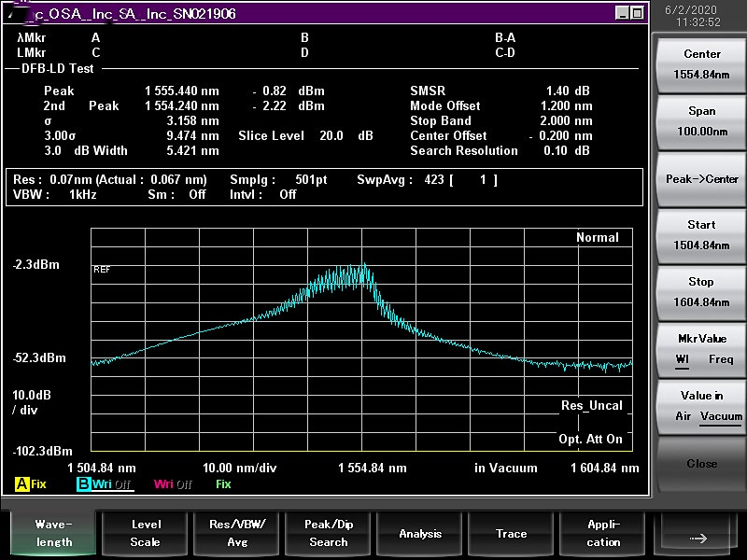This screenshot has height=560, width=747.
Task: Open the Start 1504.84nm softkey
Action: (701, 235)
